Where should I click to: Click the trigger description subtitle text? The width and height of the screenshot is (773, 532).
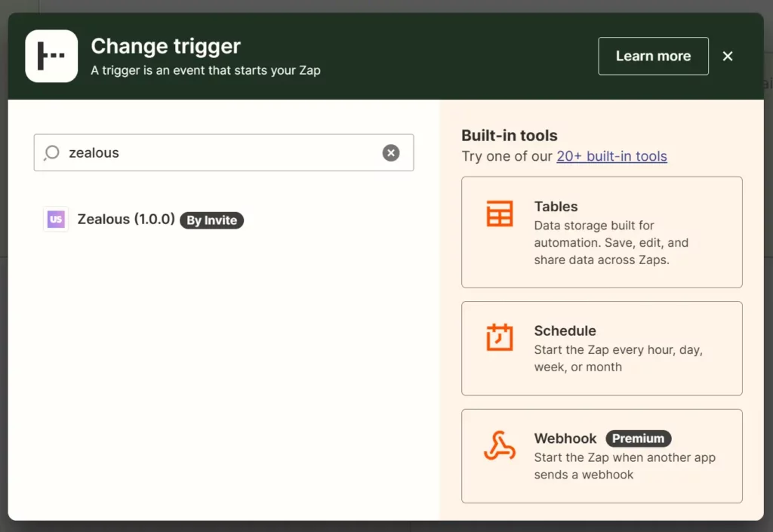click(x=205, y=70)
